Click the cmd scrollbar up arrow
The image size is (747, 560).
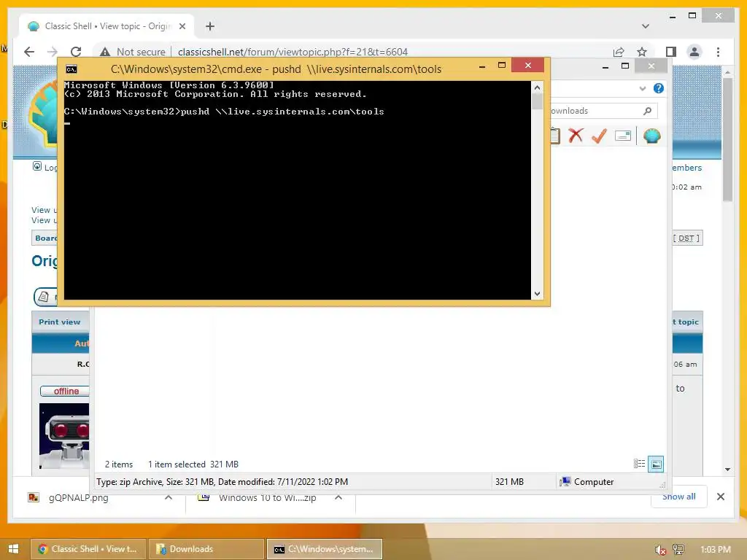point(537,87)
